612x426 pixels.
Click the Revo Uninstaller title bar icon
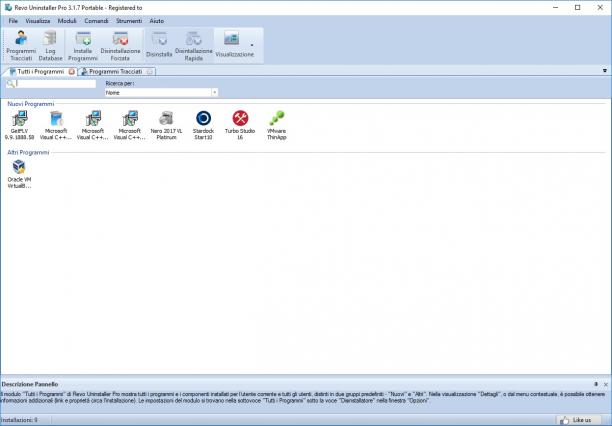8,7
